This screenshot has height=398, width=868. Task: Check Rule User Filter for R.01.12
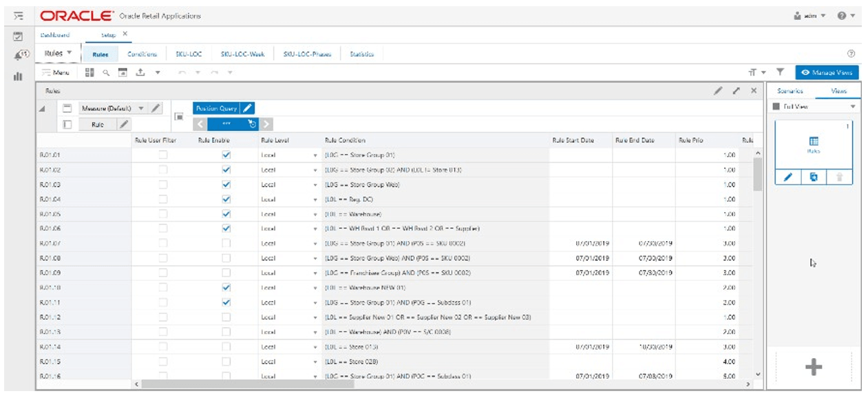coord(163,317)
